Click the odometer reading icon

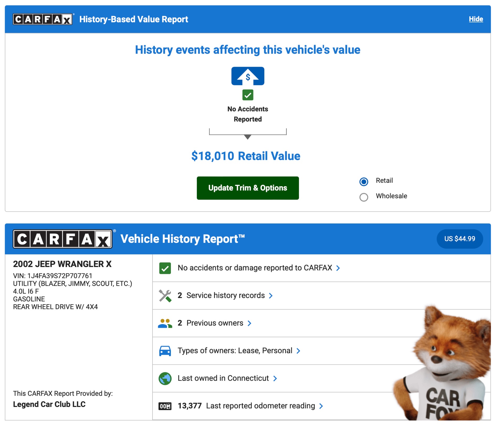click(165, 406)
